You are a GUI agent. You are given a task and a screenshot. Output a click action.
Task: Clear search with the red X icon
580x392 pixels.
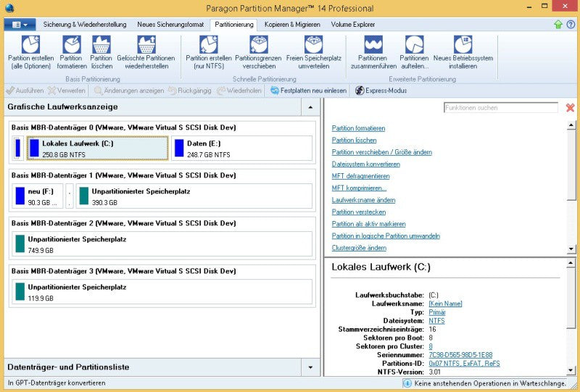pos(570,108)
